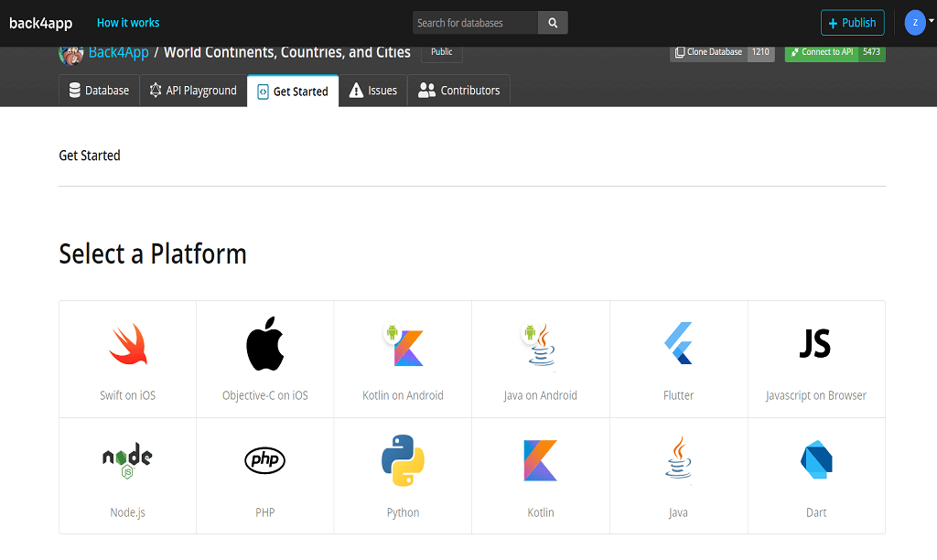937x560 pixels.
Task: Select the JS Javascript on Browser icon
Action: point(815,344)
